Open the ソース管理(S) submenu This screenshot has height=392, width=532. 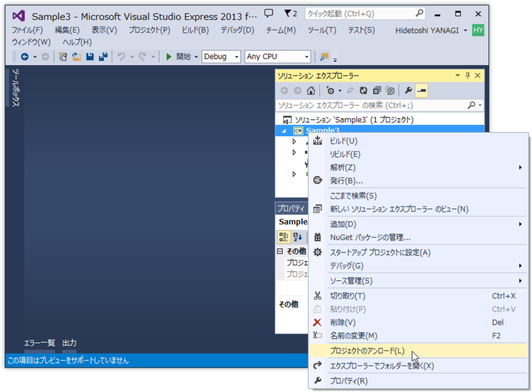pos(418,281)
